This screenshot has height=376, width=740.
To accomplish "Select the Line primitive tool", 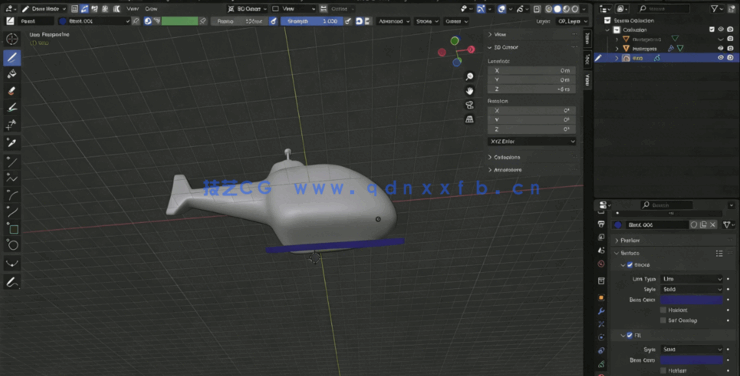I will click(12, 162).
